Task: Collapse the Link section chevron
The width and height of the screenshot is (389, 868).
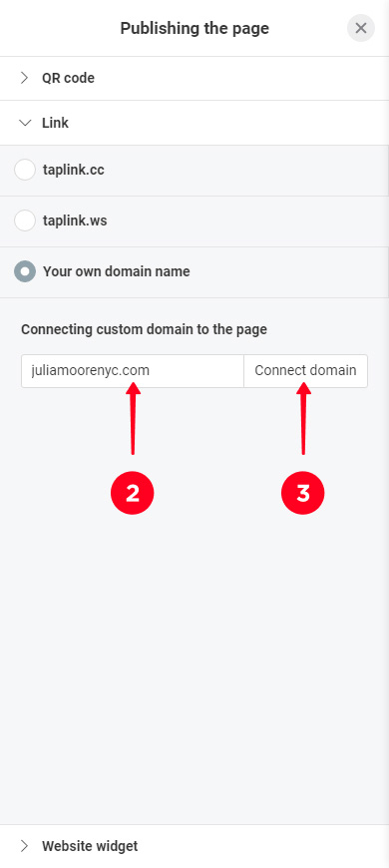Action: pos(25,123)
